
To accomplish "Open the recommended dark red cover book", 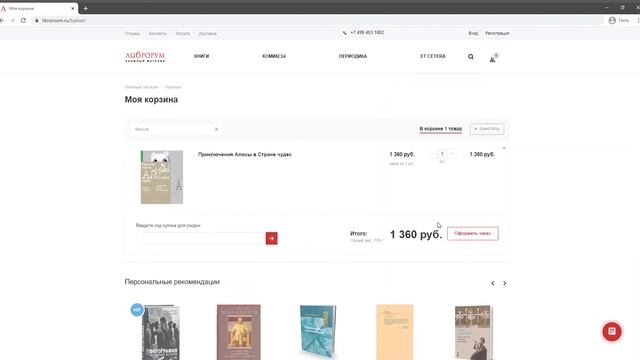I will tap(238, 332).
